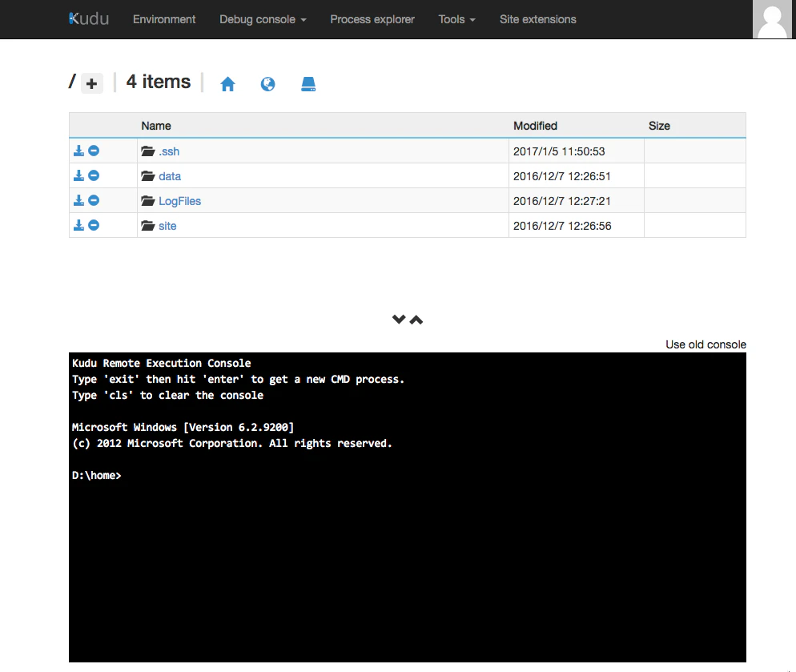The height and width of the screenshot is (672, 796).
Task: Click the LogFiles folder icon
Action: point(147,200)
